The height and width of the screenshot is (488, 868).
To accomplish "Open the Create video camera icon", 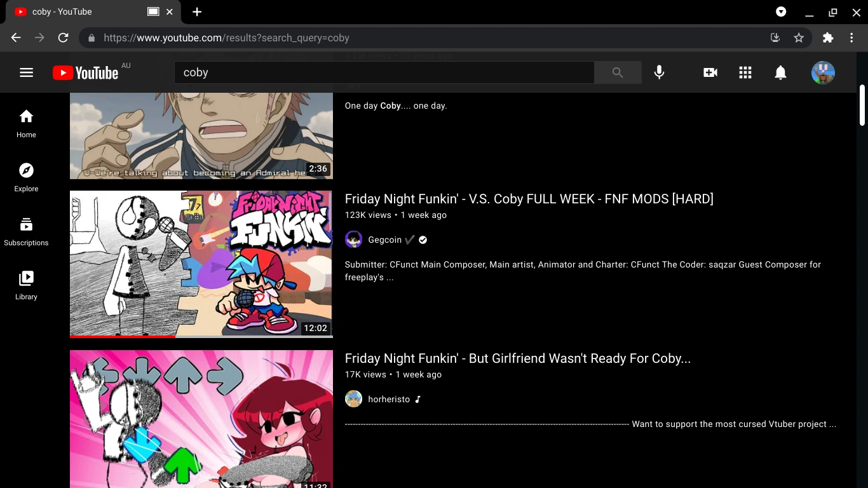I will click(710, 72).
